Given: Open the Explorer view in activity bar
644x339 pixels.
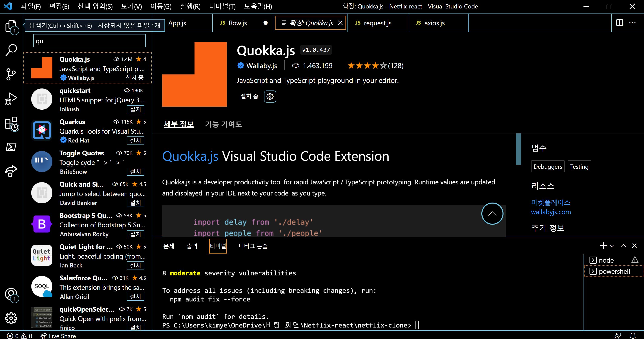Looking at the screenshot, I should click(11, 26).
